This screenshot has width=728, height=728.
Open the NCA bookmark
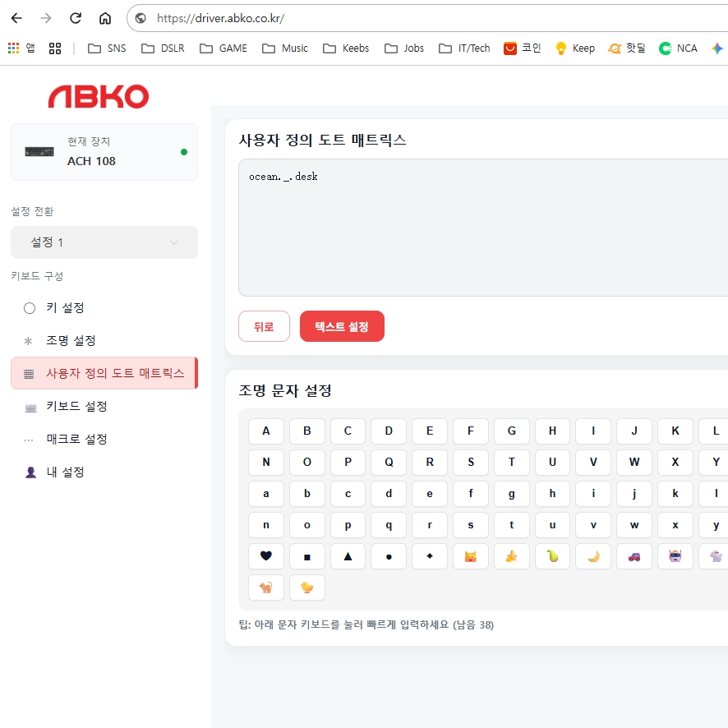click(x=678, y=48)
